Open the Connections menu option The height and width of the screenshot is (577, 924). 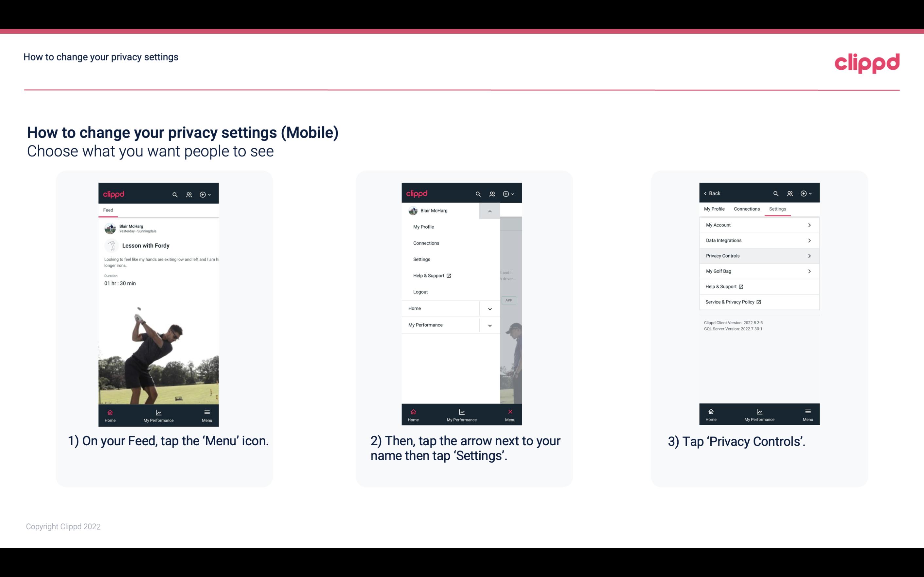(426, 243)
